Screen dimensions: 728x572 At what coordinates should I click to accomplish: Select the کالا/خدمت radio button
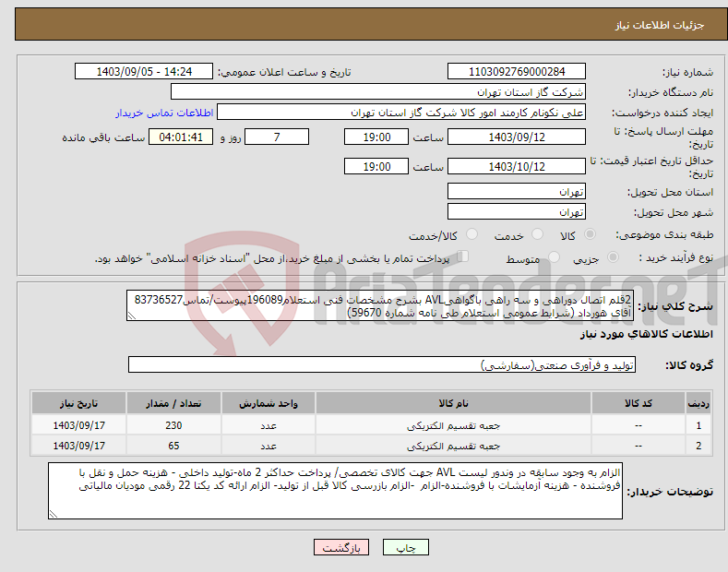tap(471, 234)
